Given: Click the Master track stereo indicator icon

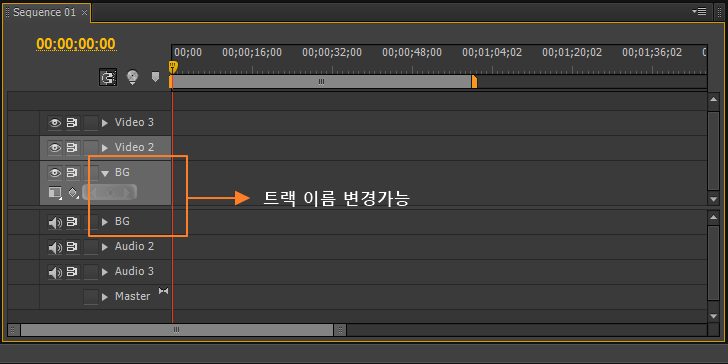Looking at the screenshot, I should (x=163, y=291).
